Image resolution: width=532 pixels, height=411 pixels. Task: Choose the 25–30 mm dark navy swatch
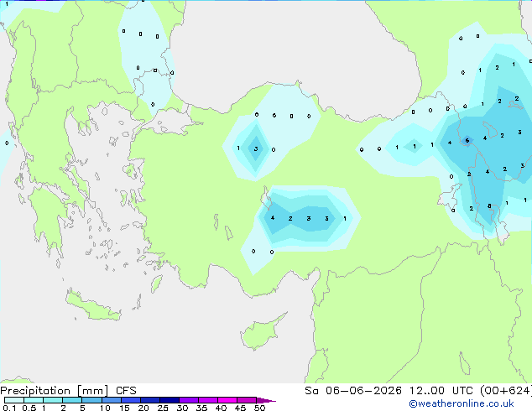pos(170,400)
